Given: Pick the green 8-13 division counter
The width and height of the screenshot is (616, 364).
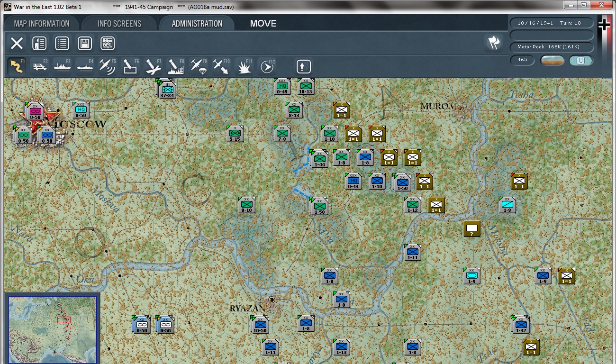Looking at the screenshot, I should tap(294, 110).
